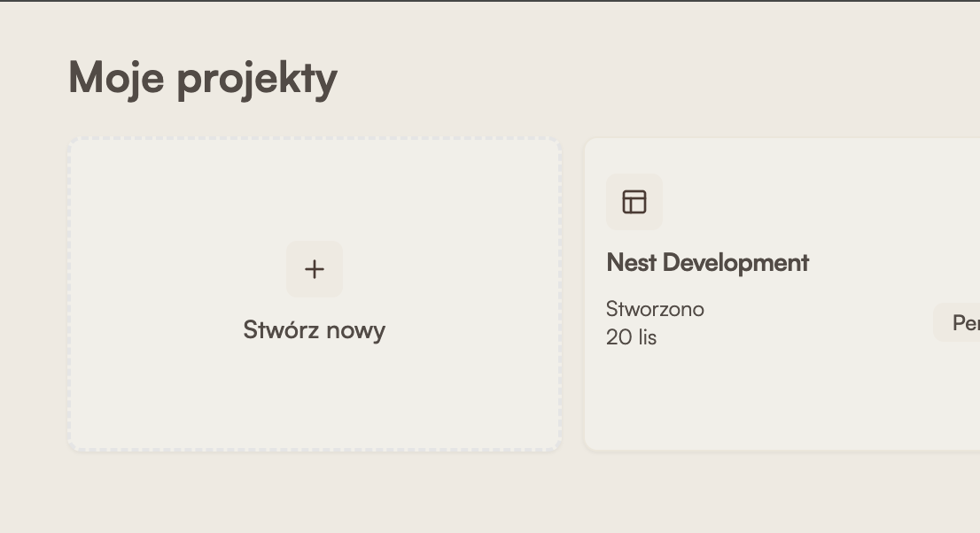The image size is (980, 533).
Task: Select the "Stwórz nowy" label
Action: [x=315, y=330]
